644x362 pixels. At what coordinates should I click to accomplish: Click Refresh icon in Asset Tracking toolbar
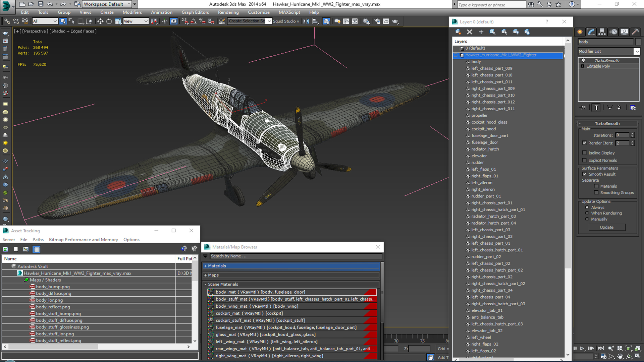click(5, 249)
